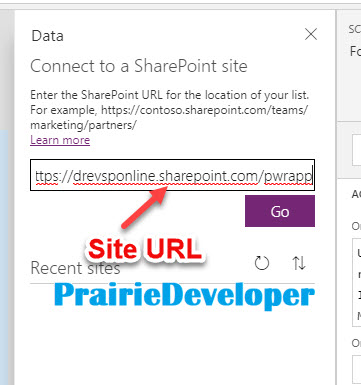The width and height of the screenshot is (361, 385).
Task: Open the Learn more link
Action: click(x=60, y=140)
